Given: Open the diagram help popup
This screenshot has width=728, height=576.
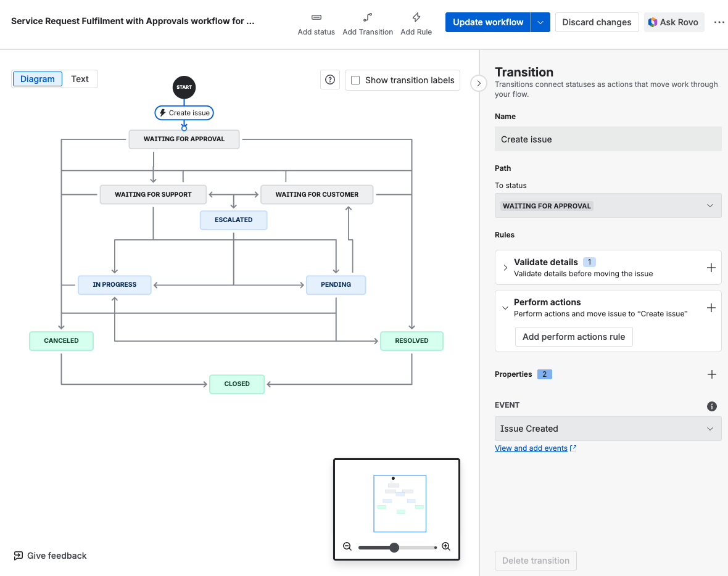Looking at the screenshot, I should 329,80.
